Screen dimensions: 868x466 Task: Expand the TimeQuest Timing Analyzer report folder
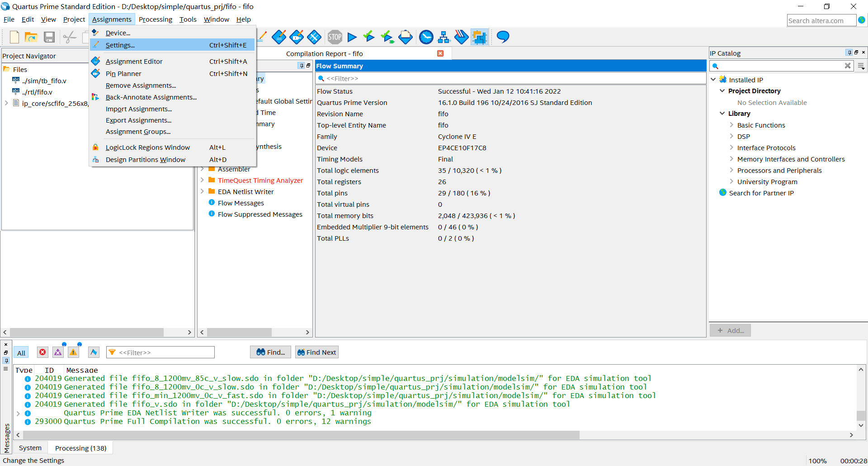click(x=203, y=180)
